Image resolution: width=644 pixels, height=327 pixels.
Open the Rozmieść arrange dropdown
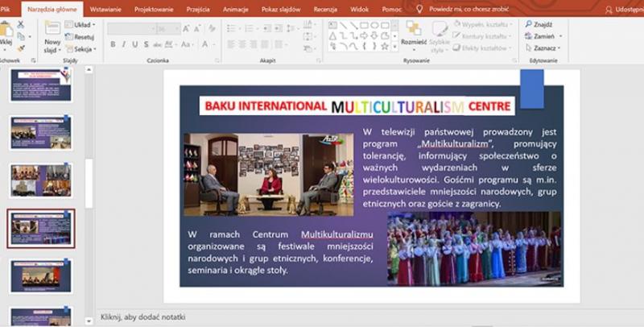click(414, 35)
